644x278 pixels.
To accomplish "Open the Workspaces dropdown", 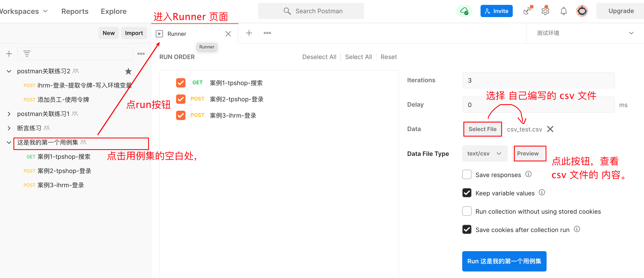I will (24, 11).
